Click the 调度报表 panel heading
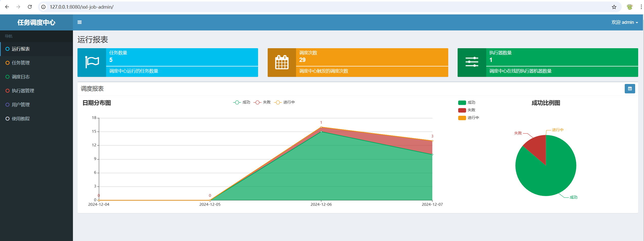 92,89
